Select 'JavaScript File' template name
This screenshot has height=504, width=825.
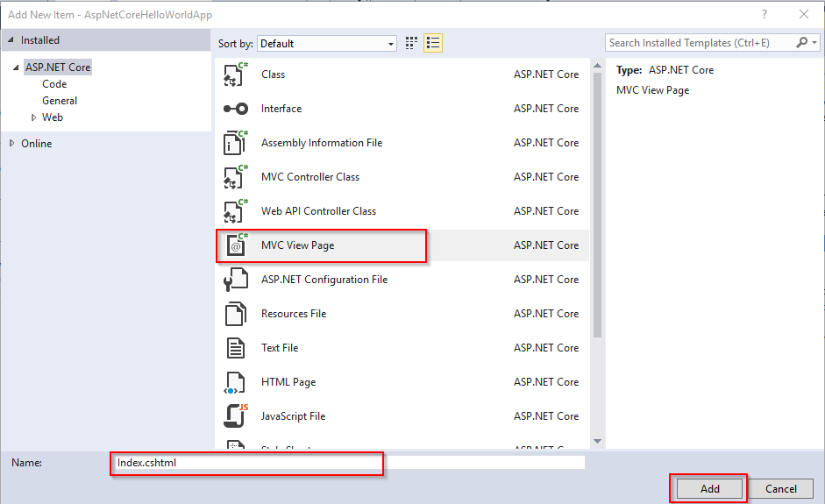(x=293, y=416)
